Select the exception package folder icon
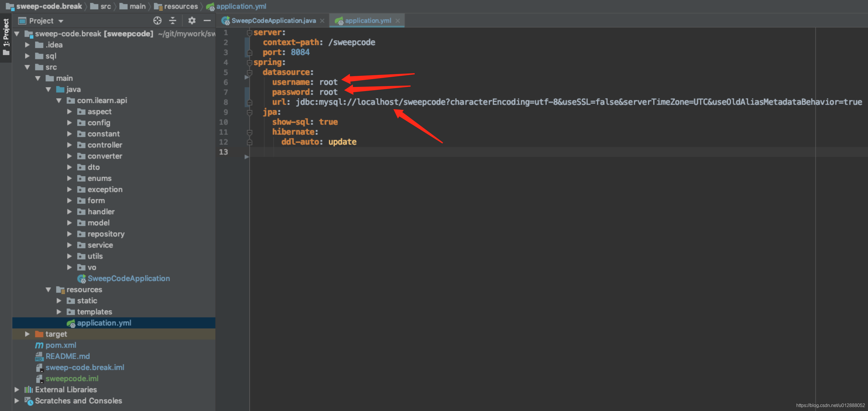The image size is (868, 411). pos(81,189)
